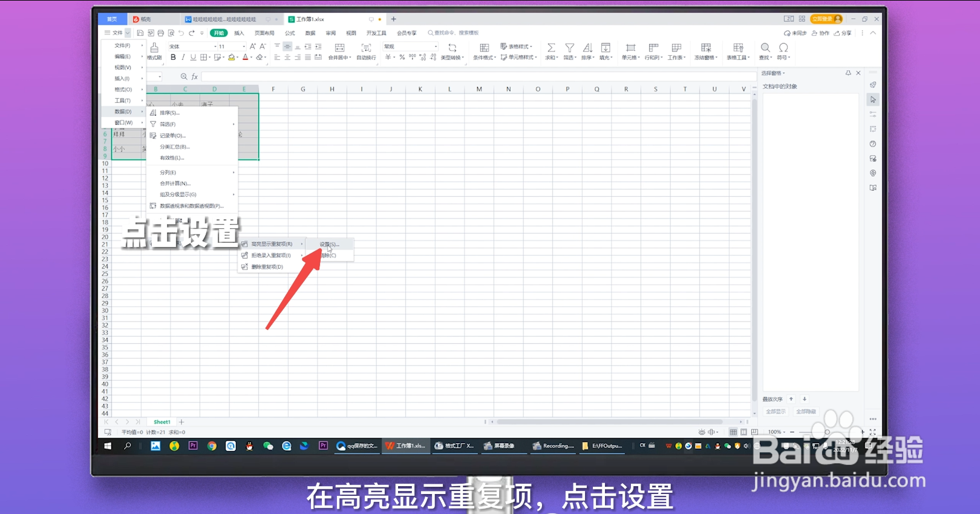This screenshot has height=514, width=980.
Task: Click the percent style % icon
Action: 402,58
